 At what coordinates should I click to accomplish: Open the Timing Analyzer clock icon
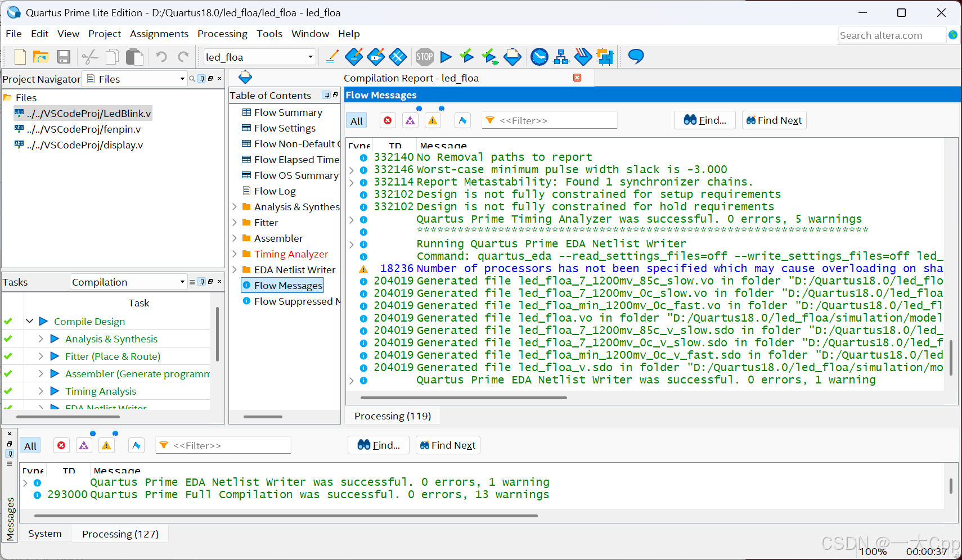tap(540, 57)
